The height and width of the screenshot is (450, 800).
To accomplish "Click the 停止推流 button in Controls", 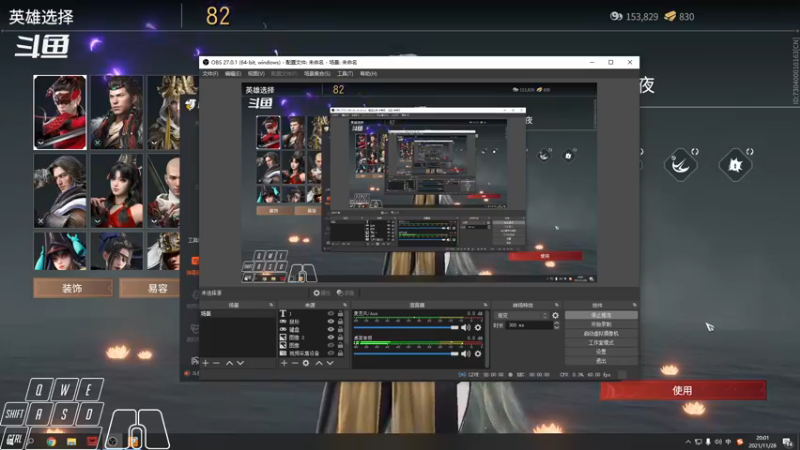I will tap(601, 315).
